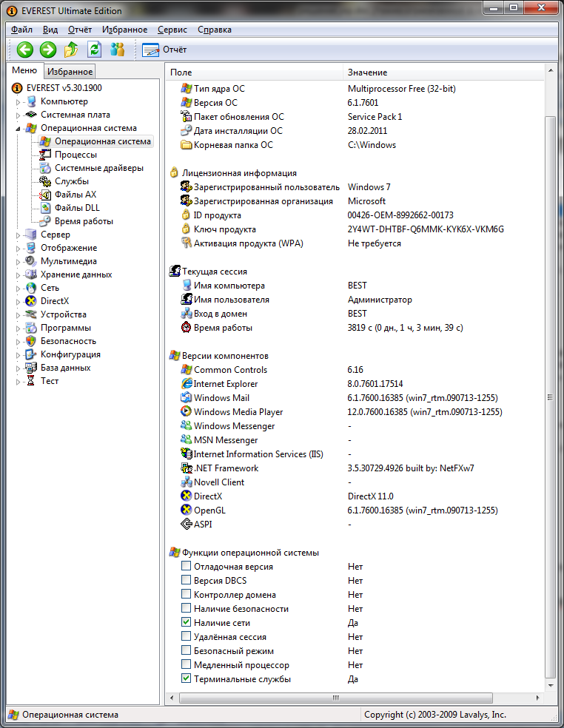
Task: Select the Ключ продукта row
Action: tap(355, 229)
